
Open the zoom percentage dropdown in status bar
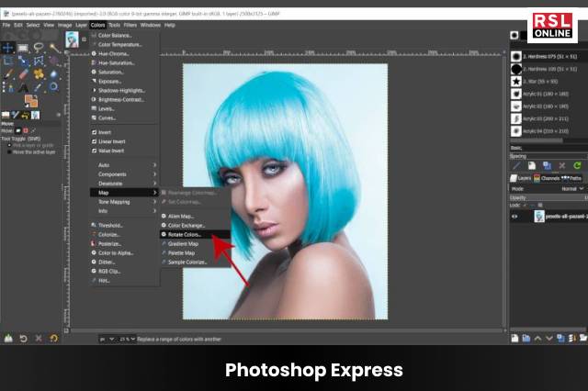pos(127,339)
